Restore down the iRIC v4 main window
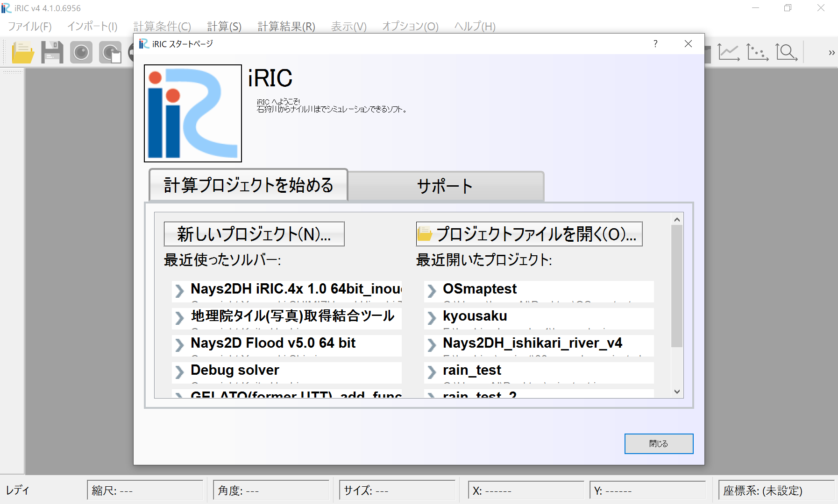 (788, 8)
